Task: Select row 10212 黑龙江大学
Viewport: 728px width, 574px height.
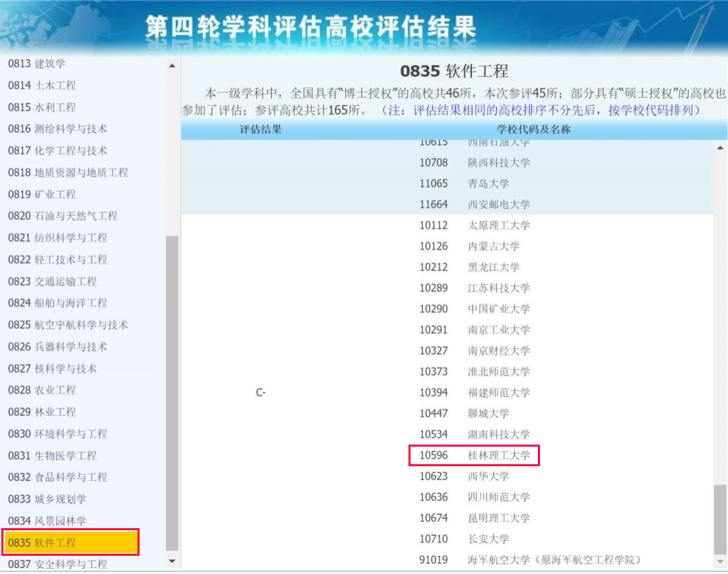Action: pos(469,267)
